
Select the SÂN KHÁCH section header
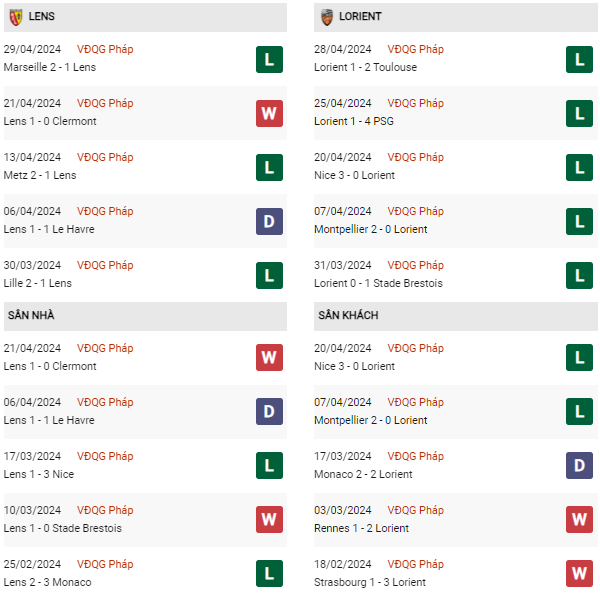[x=348, y=315]
